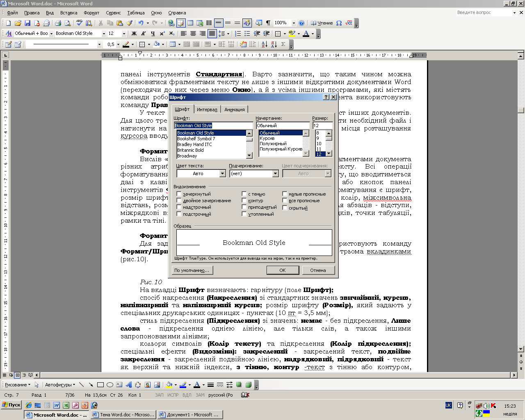Screen dimensions: 525x420
Task: Open the Таблица menu
Action: click(x=136, y=13)
